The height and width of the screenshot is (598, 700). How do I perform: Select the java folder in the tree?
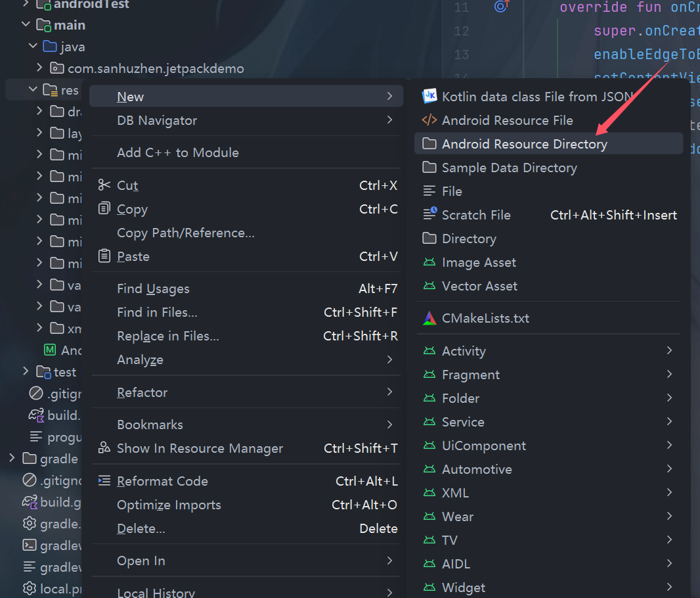(72, 47)
